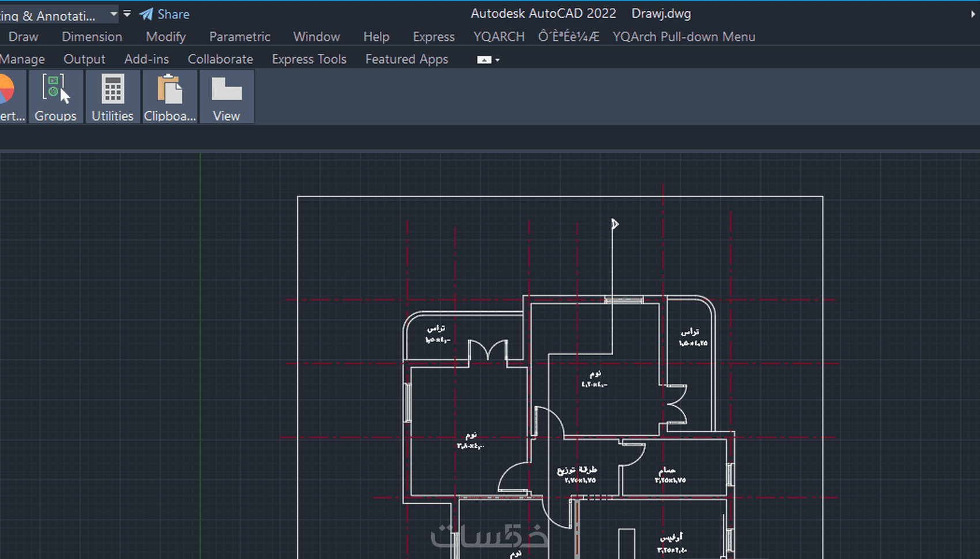Open the Utilities calculator panel
980x559 pixels.
pyautogui.click(x=112, y=97)
